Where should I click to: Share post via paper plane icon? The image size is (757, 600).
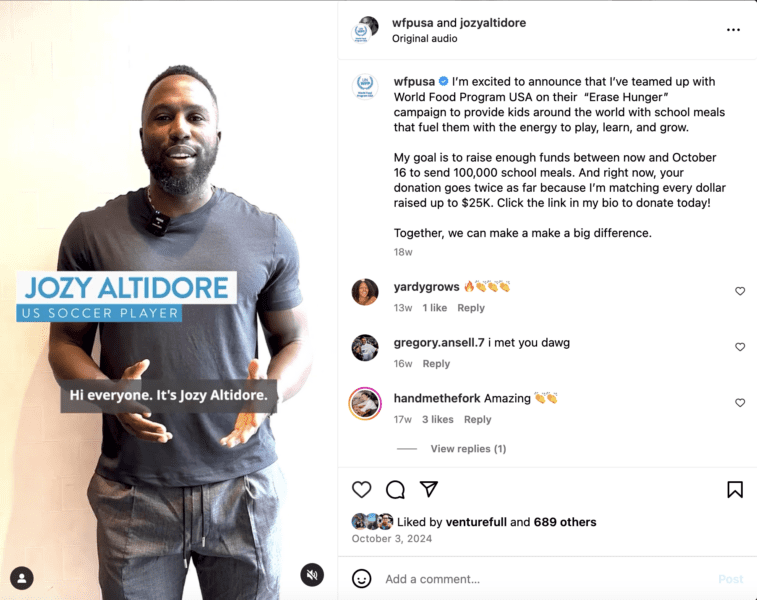pos(429,489)
